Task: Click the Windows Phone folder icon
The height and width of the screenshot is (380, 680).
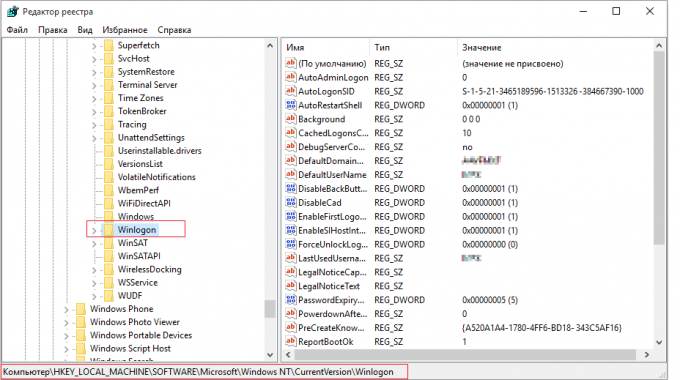Action: (x=81, y=309)
